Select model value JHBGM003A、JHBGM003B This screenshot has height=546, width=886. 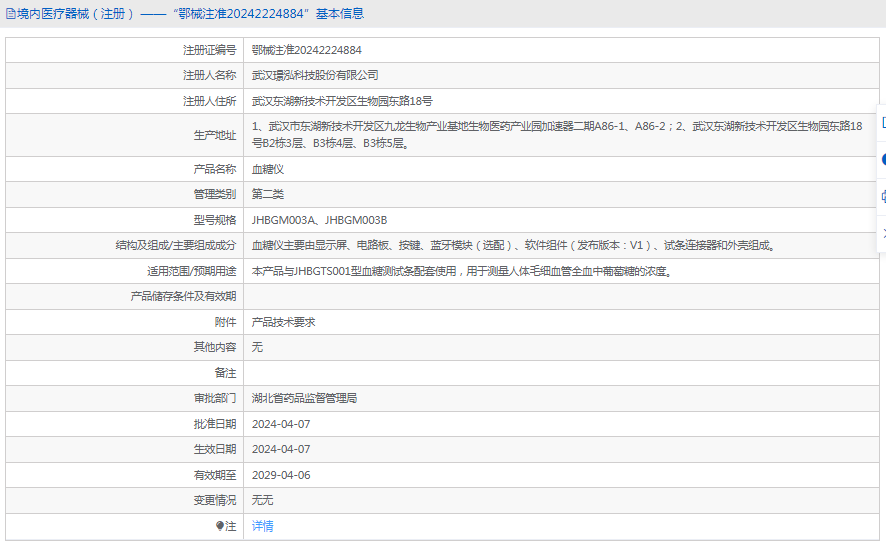[x=319, y=220]
